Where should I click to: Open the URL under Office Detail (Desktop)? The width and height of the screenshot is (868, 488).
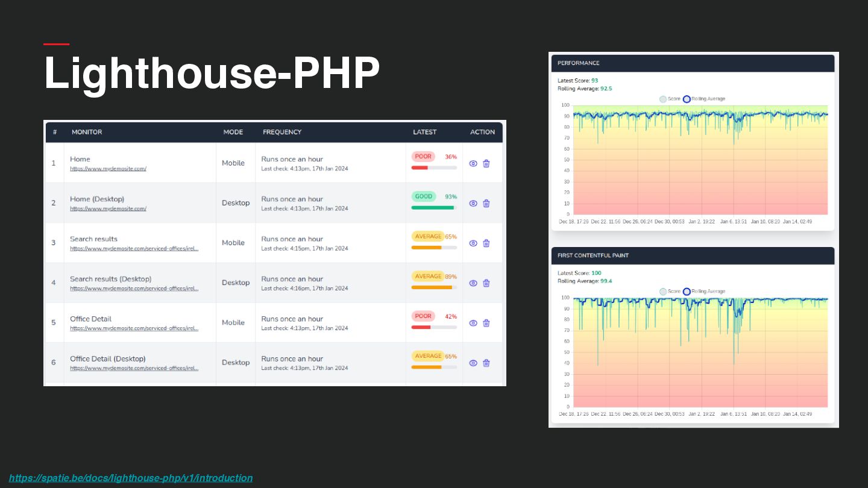(134, 368)
